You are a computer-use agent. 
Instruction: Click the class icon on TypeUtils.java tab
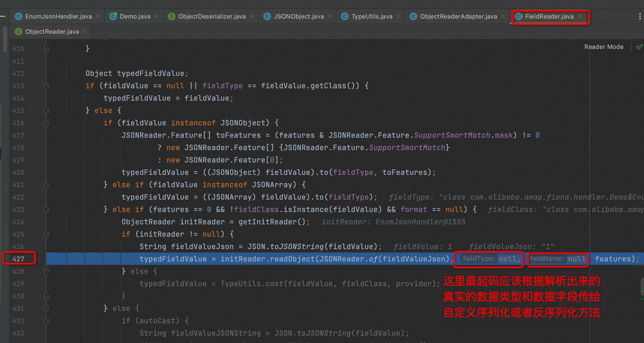tap(344, 16)
